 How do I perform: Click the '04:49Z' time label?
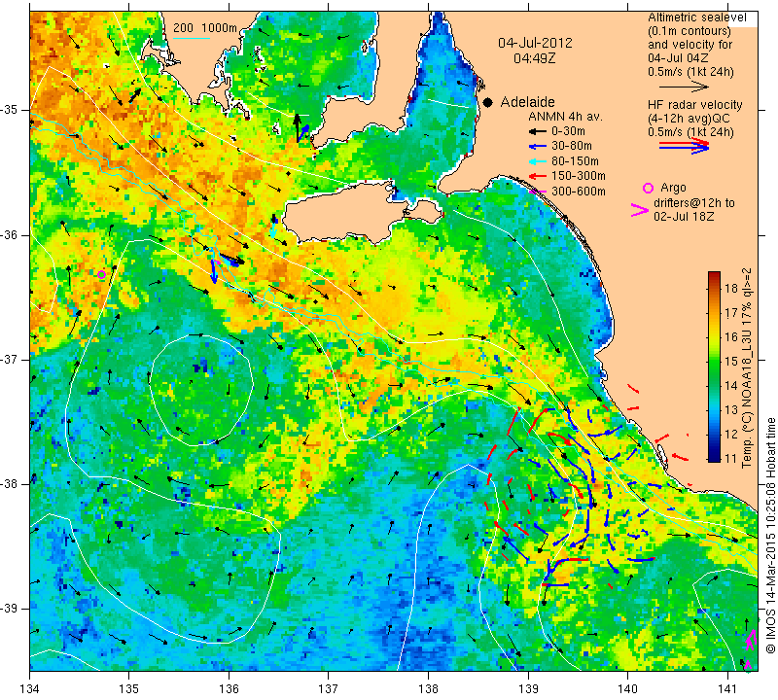point(534,58)
